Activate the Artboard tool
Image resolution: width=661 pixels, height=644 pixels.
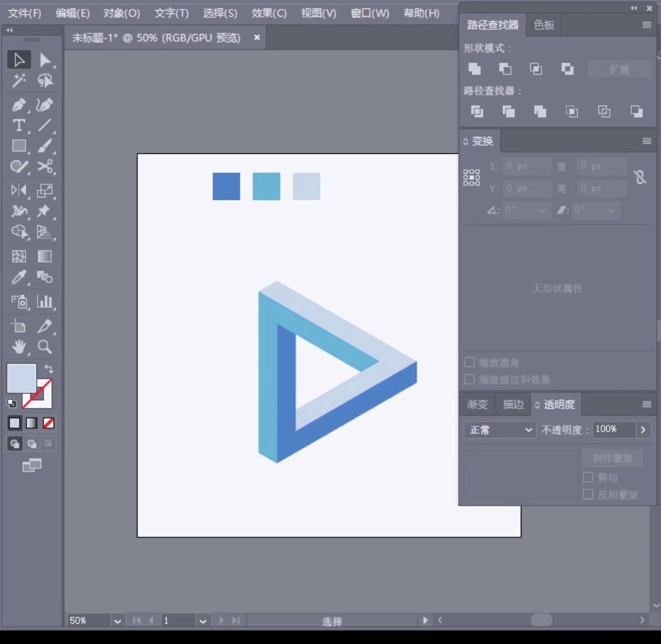tap(19, 326)
